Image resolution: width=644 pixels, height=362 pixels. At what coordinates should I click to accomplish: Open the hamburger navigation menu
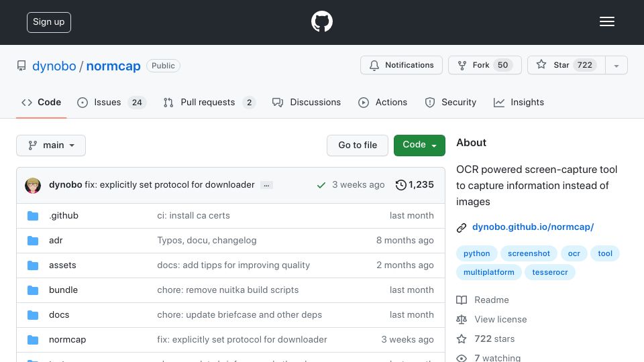(x=606, y=21)
